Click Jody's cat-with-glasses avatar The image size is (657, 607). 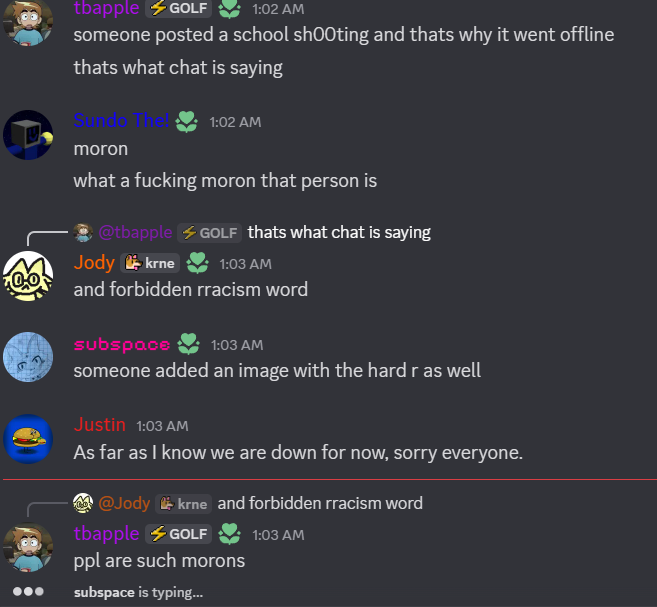28,276
